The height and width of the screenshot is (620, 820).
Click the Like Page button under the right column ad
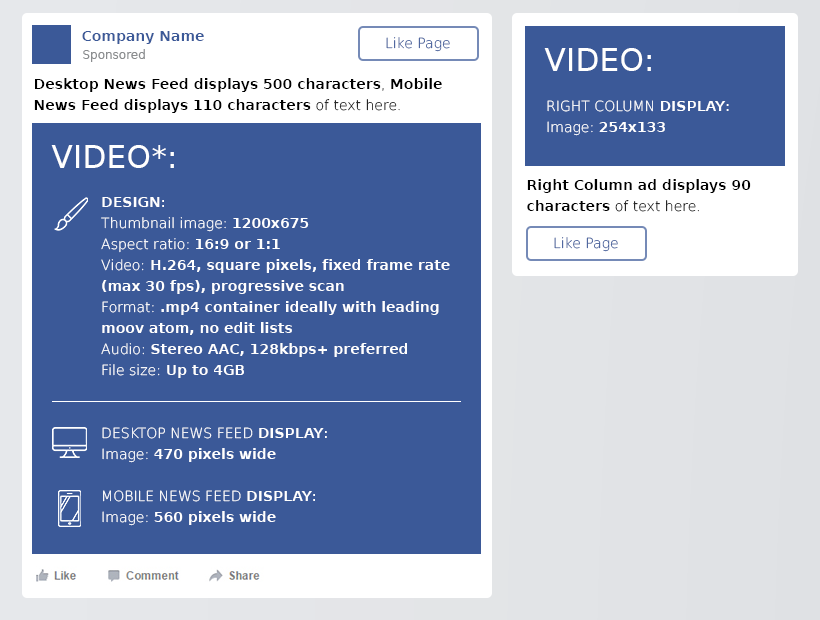586,243
